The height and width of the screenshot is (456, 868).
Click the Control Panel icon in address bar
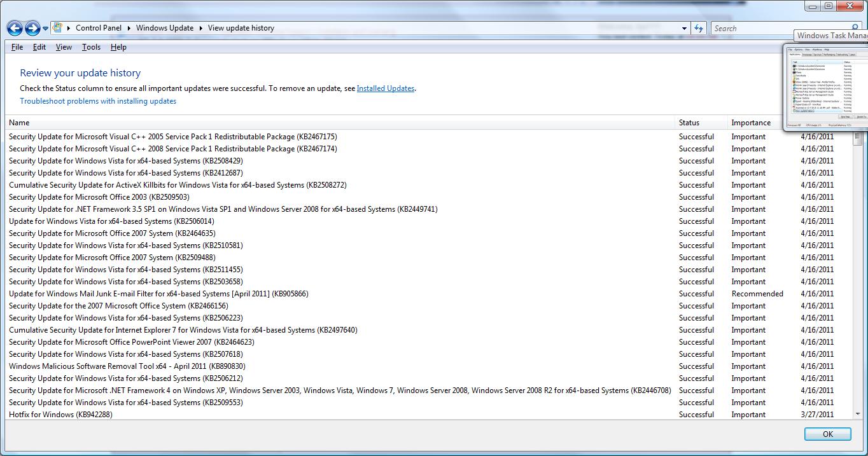tap(58, 28)
